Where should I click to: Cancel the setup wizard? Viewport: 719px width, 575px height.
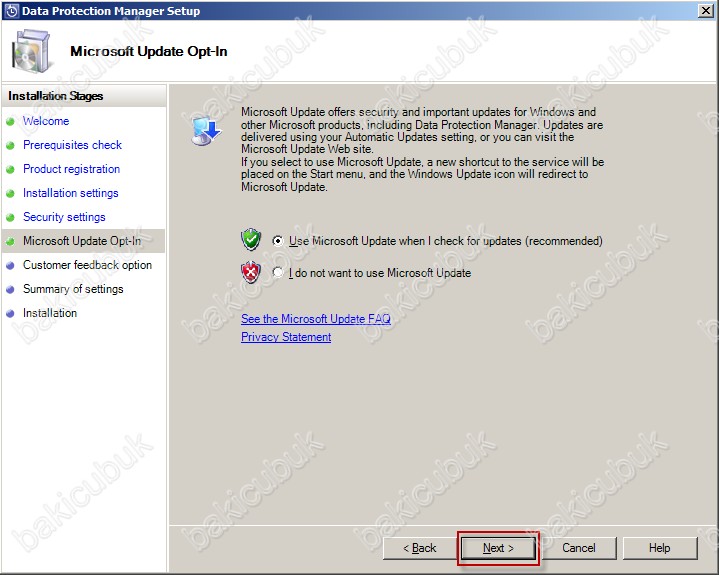[x=579, y=548]
